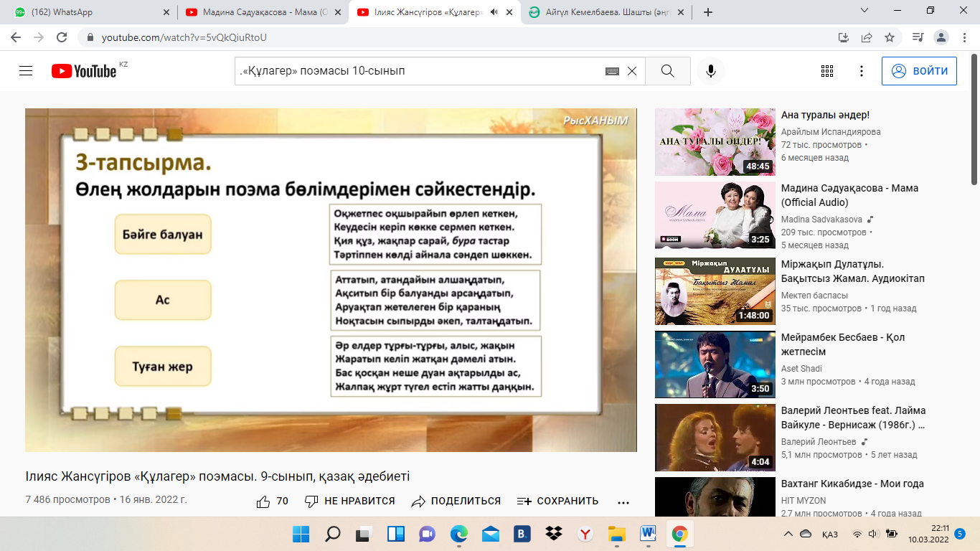Open the YouTube guide hamburger menu
This screenshot has height=551, width=980.
(26, 71)
